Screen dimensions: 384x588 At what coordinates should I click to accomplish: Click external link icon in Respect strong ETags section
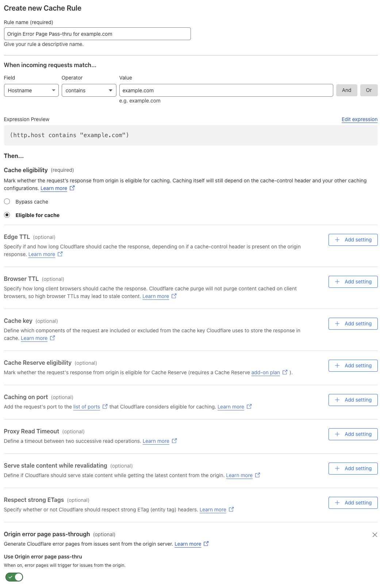(231, 510)
